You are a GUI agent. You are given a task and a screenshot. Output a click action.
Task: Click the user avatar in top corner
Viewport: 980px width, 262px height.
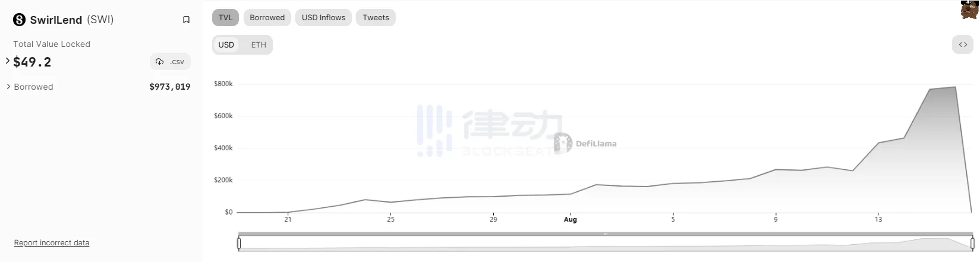coord(970,10)
